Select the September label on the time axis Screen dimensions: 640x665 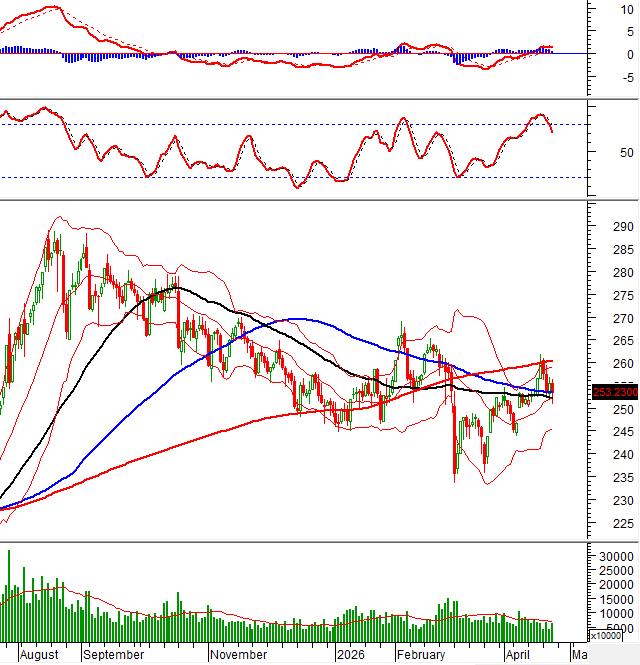pyautogui.click(x=114, y=655)
